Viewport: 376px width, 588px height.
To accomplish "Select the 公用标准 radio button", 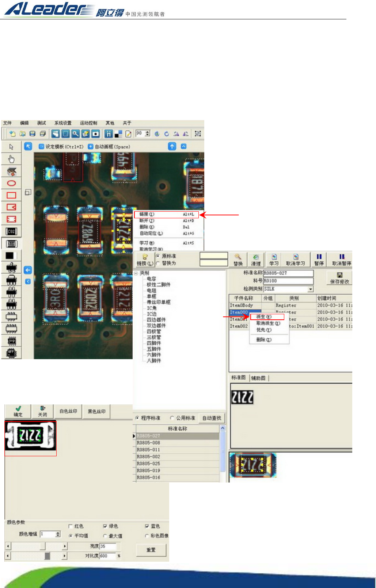I will (172, 418).
